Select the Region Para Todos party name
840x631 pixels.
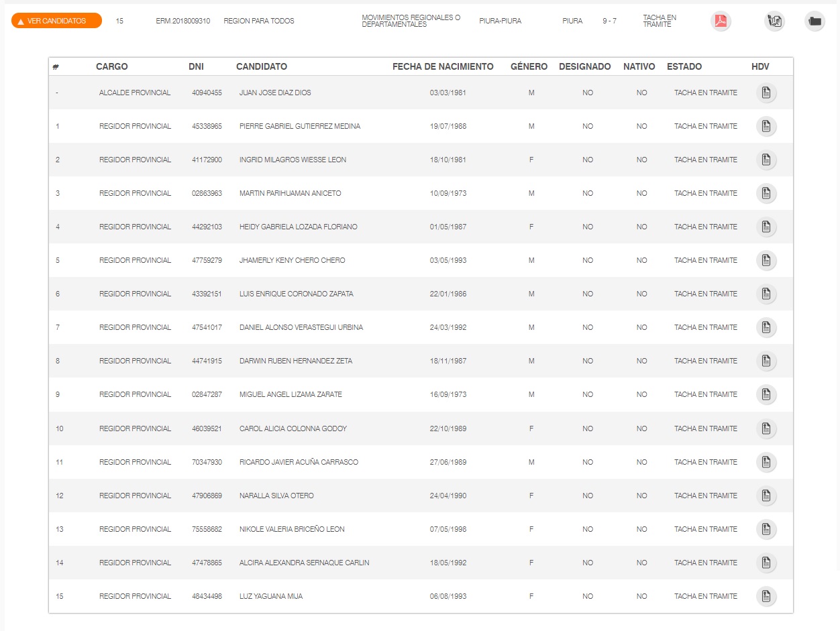pos(259,21)
